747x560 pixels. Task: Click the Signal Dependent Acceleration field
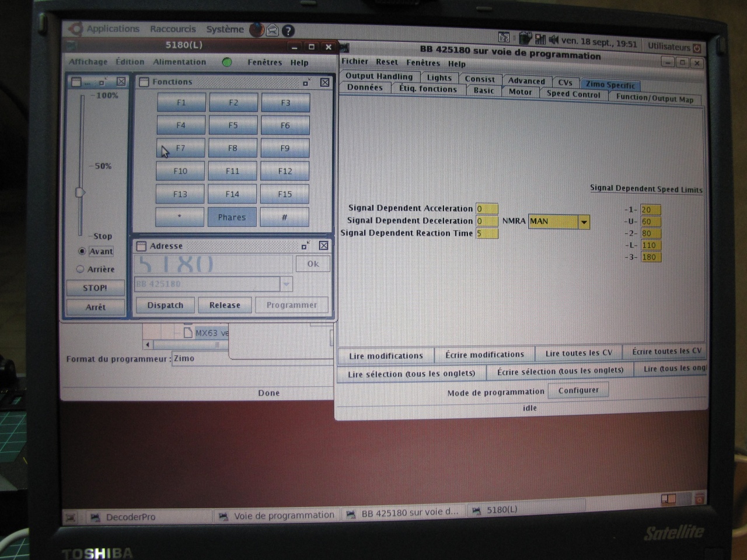click(487, 209)
